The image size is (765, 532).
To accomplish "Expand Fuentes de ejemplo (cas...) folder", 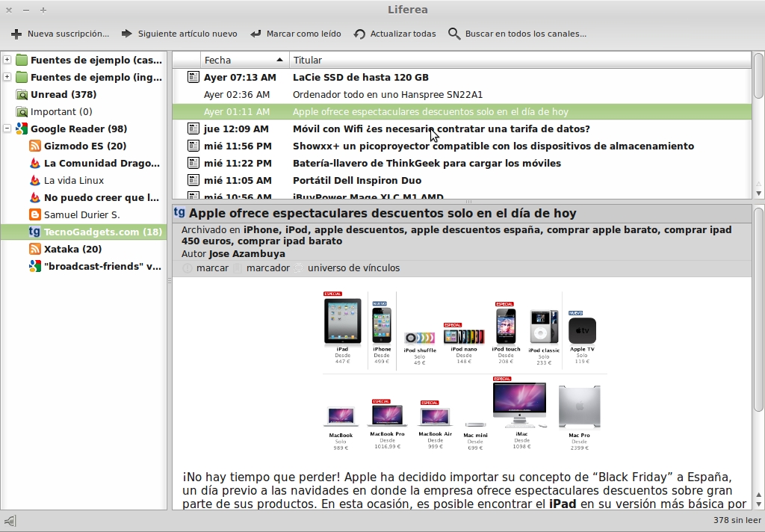I will pos(7,60).
